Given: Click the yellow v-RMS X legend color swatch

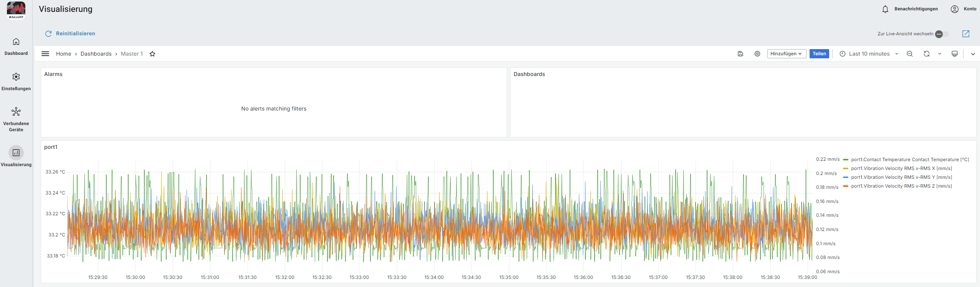Looking at the screenshot, I should coord(846,168).
